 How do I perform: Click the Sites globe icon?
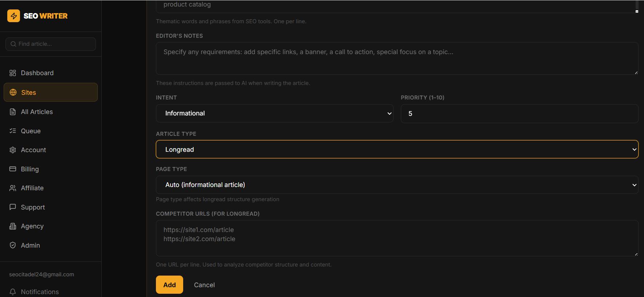pos(13,92)
